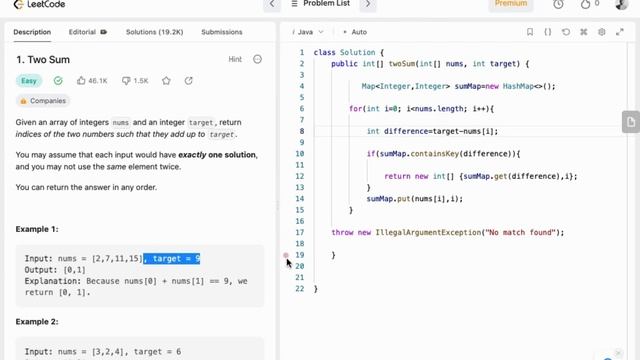This screenshot has height=360, width=640.
Task: Click the streak flame icon
Action: coord(585,4)
